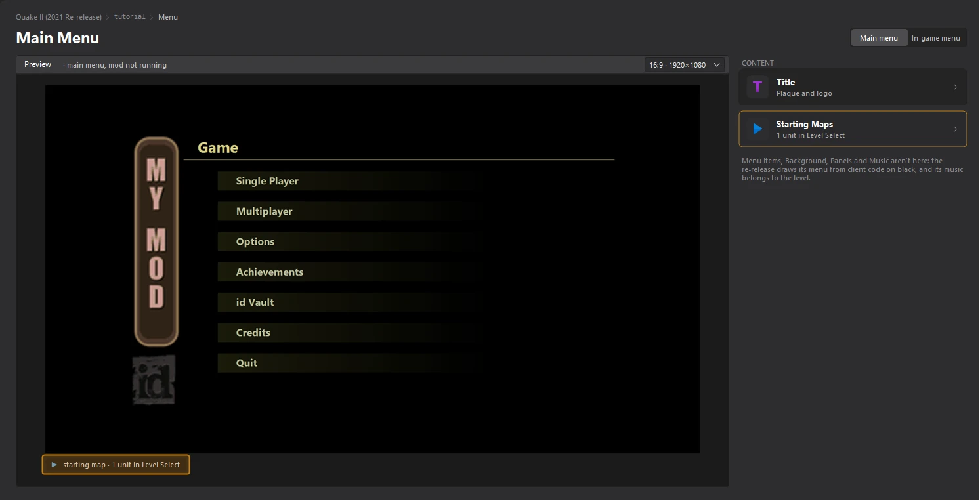
Task: Select Achievements in preview menu
Action: (349, 272)
